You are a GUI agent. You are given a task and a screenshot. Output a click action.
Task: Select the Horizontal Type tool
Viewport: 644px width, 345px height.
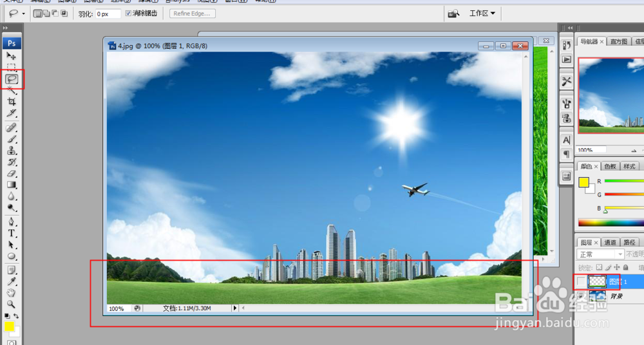11,233
